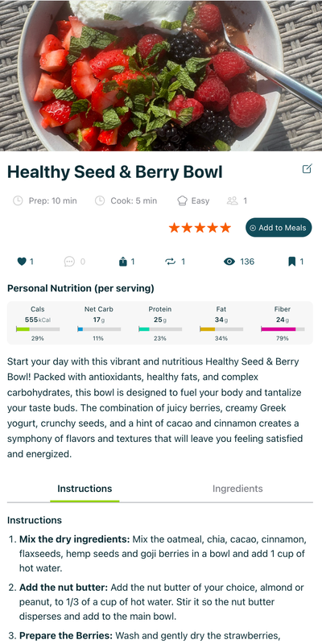The height and width of the screenshot is (644, 322).
Task: Tap the share upload icon
Action: [x=123, y=262]
